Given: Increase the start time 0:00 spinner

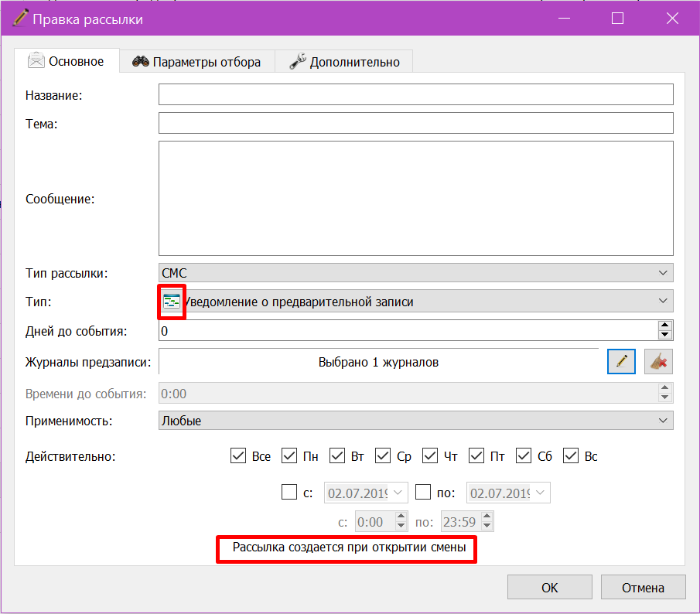Looking at the screenshot, I should 401,517.
